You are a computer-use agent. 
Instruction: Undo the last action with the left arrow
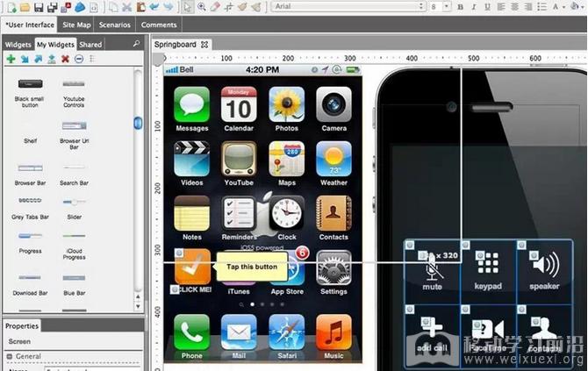(154, 7)
